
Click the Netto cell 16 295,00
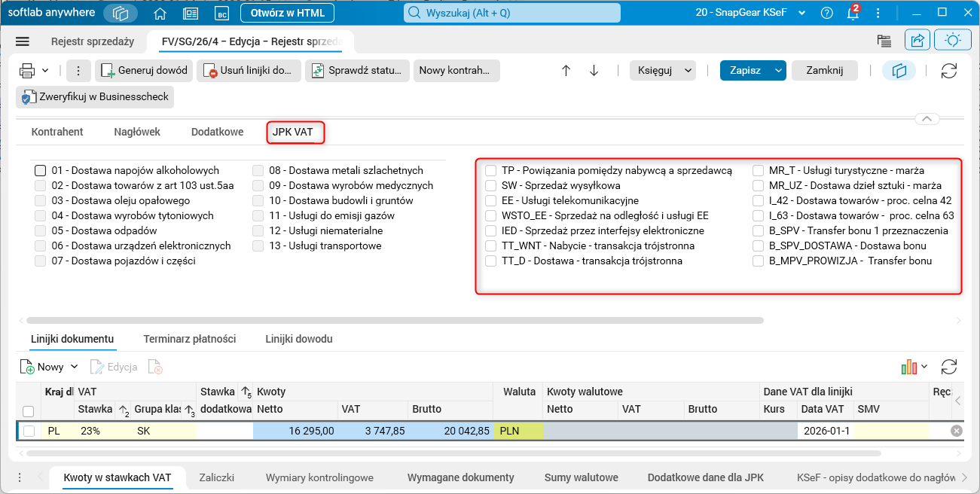[295, 431]
